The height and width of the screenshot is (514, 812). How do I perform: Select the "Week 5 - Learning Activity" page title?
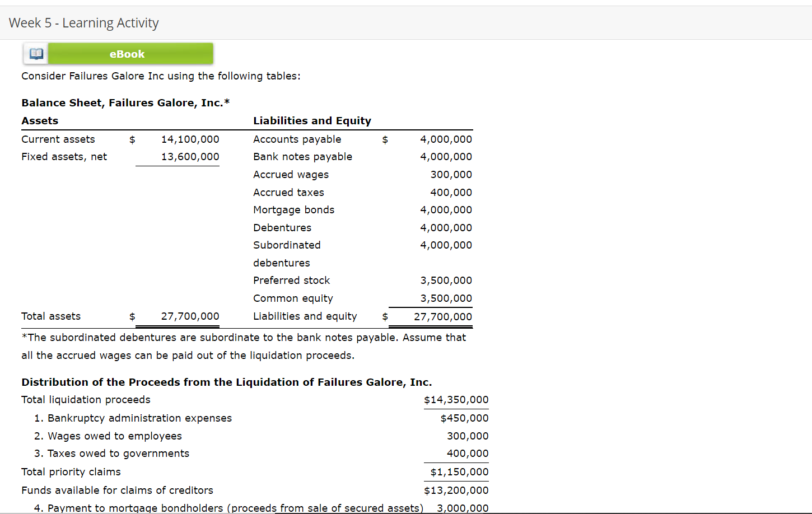[84, 23]
